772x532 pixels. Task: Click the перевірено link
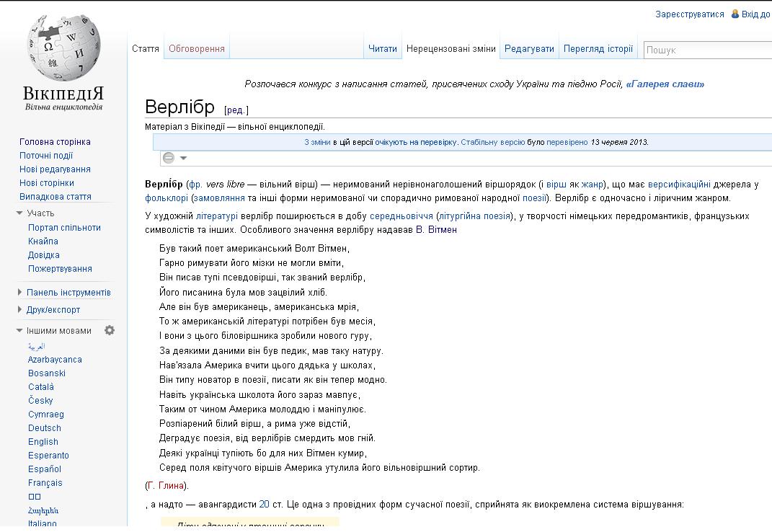(x=567, y=142)
